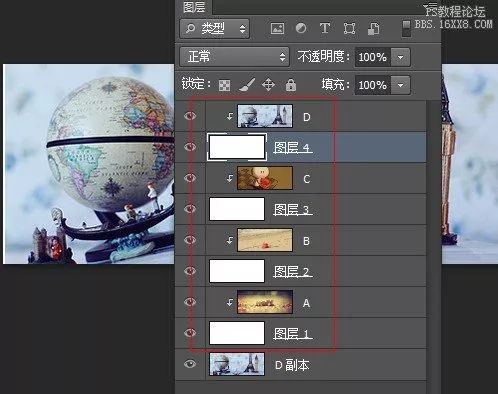Screen dimensions: 498x394
Task: Select 图层 3 white thumbnail
Action: click(x=237, y=209)
